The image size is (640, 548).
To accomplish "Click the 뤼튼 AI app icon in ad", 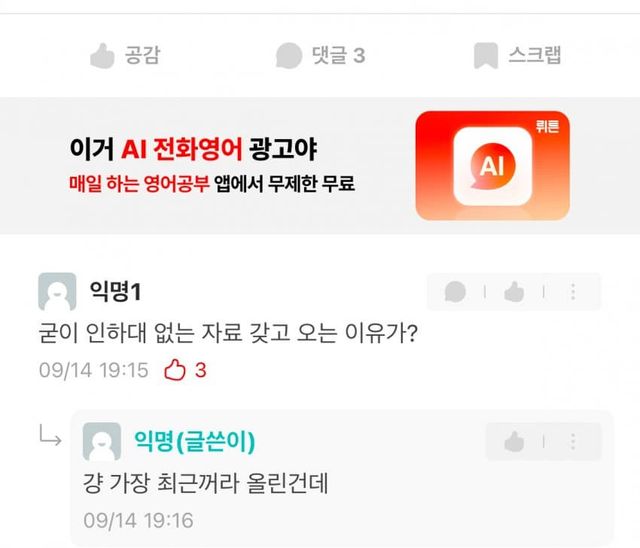I will tap(493, 166).
